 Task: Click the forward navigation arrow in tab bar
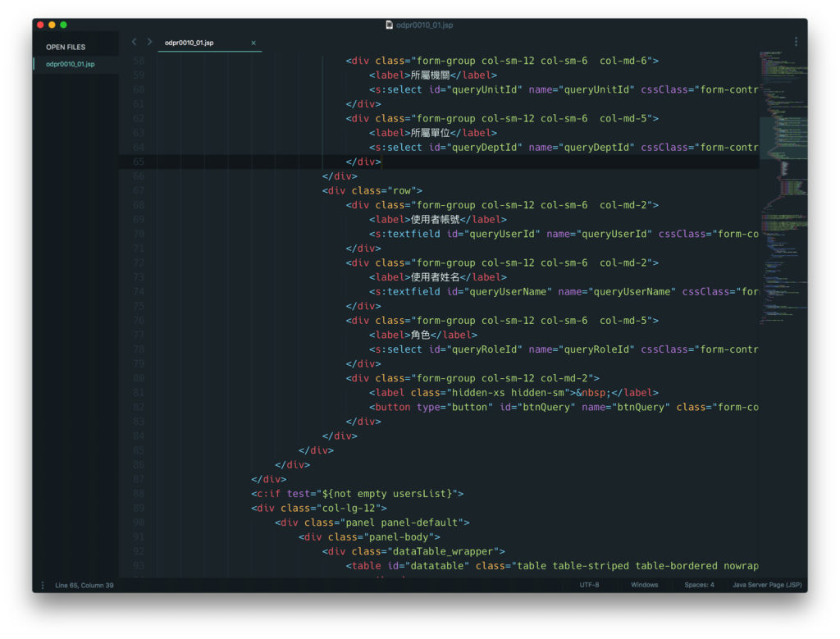(149, 42)
